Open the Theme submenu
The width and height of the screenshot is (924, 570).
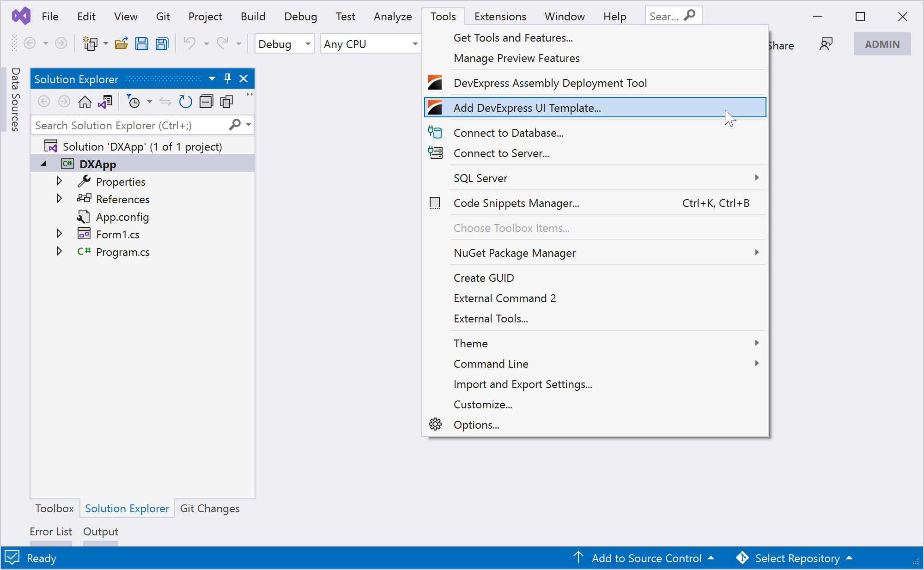click(471, 343)
